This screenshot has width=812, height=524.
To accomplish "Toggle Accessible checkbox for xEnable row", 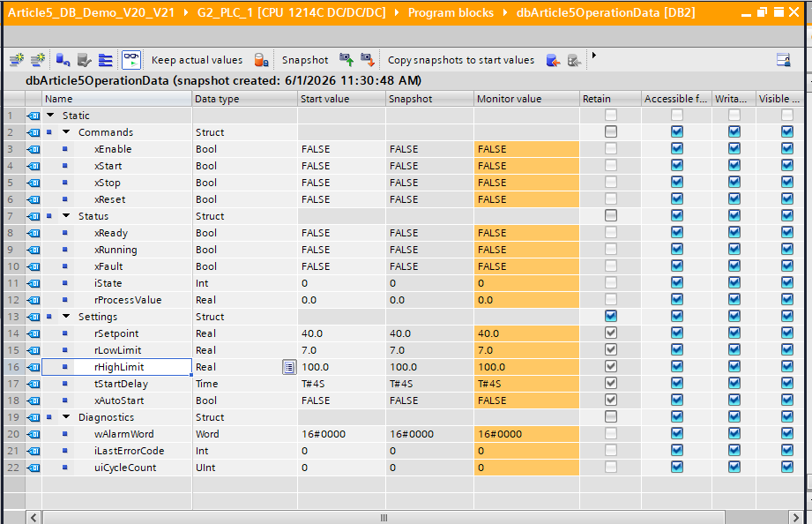I will point(677,148).
